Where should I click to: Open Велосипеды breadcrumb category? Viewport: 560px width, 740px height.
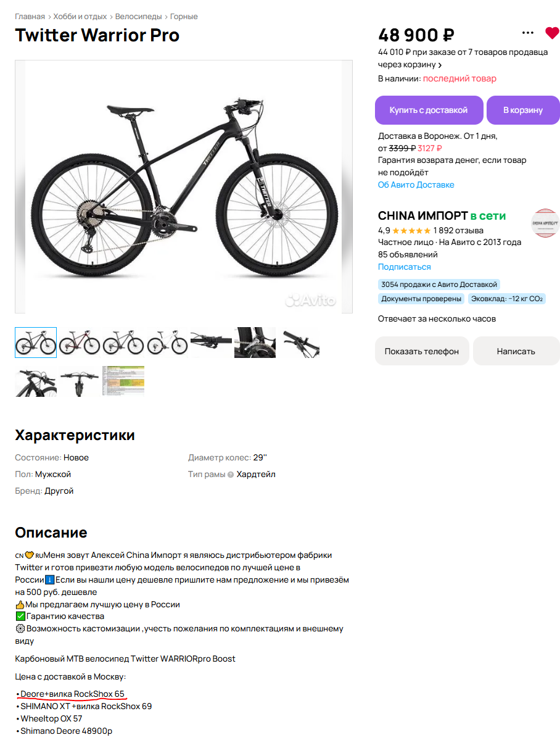[138, 17]
